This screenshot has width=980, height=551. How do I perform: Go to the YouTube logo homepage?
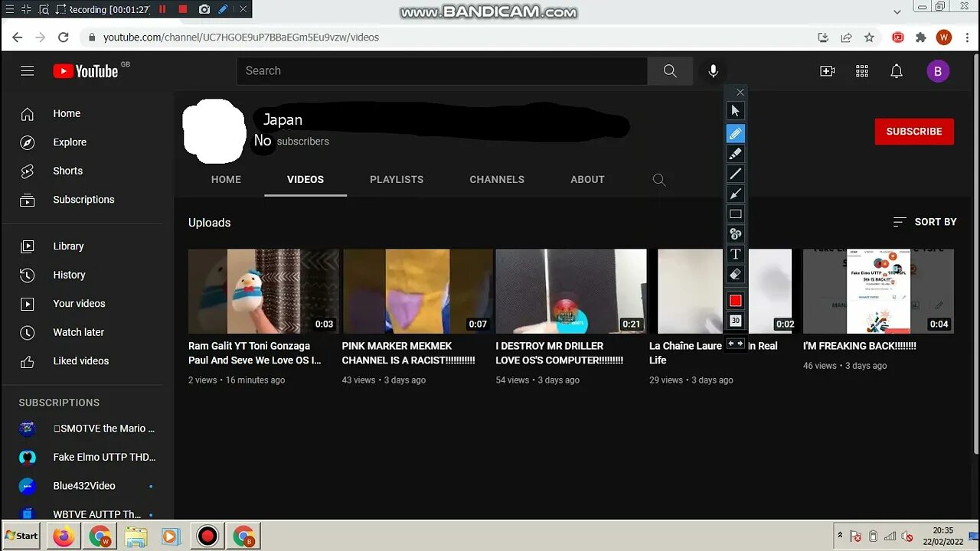86,71
